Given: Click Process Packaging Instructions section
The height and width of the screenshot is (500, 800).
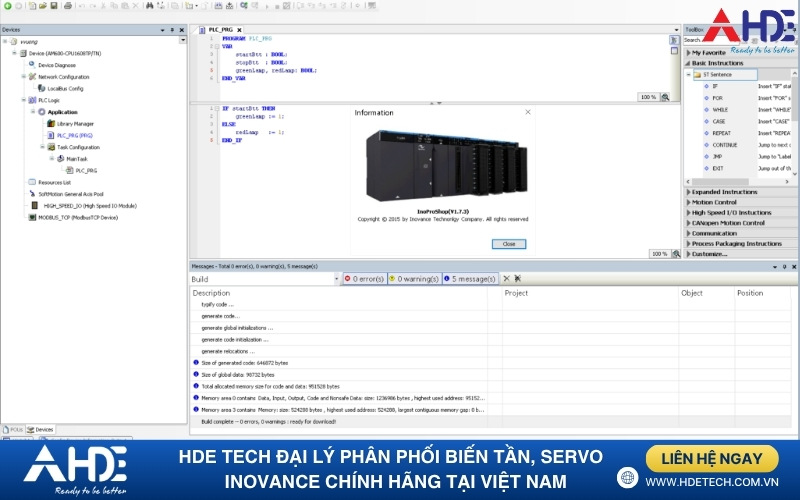Looking at the screenshot, I should tap(736, 243).
